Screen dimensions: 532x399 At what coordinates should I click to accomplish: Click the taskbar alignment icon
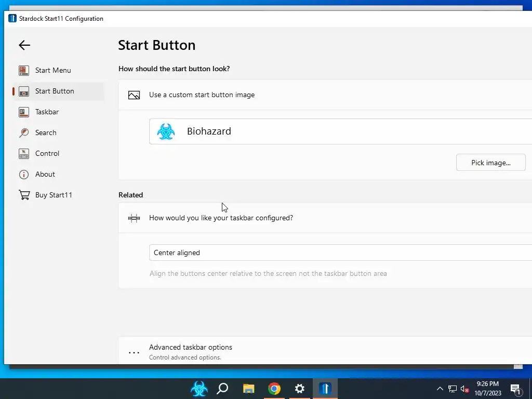pyautogui.click(x=134, y=218)
